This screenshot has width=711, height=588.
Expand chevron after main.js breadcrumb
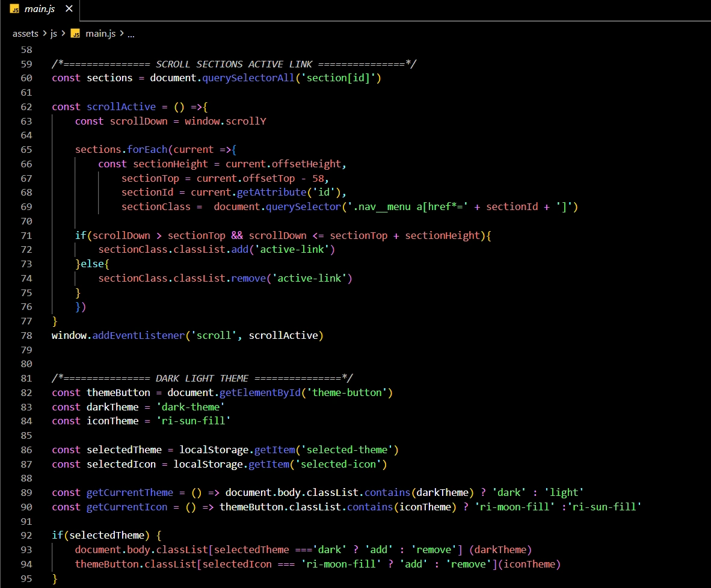coord(122,33)
